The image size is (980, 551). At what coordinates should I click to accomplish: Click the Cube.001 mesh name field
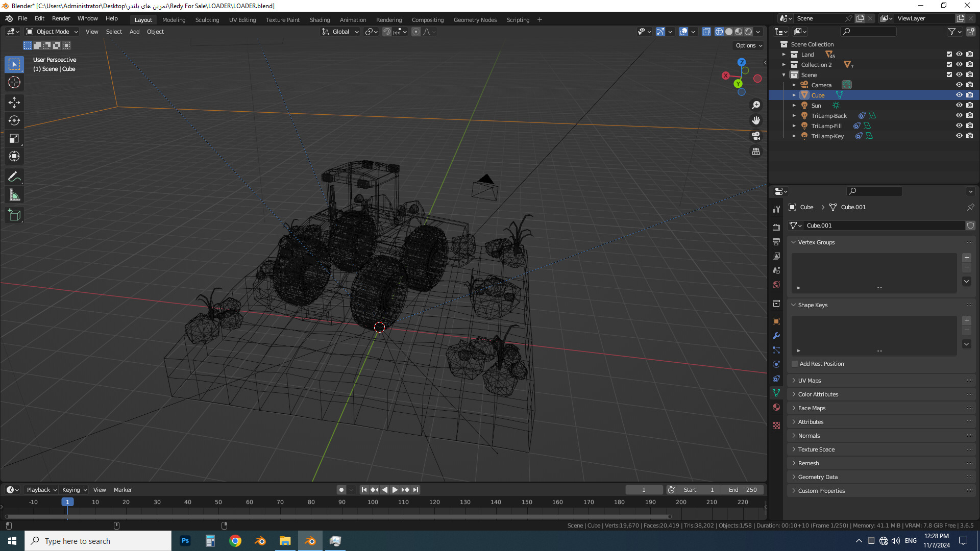pos(885,226)
